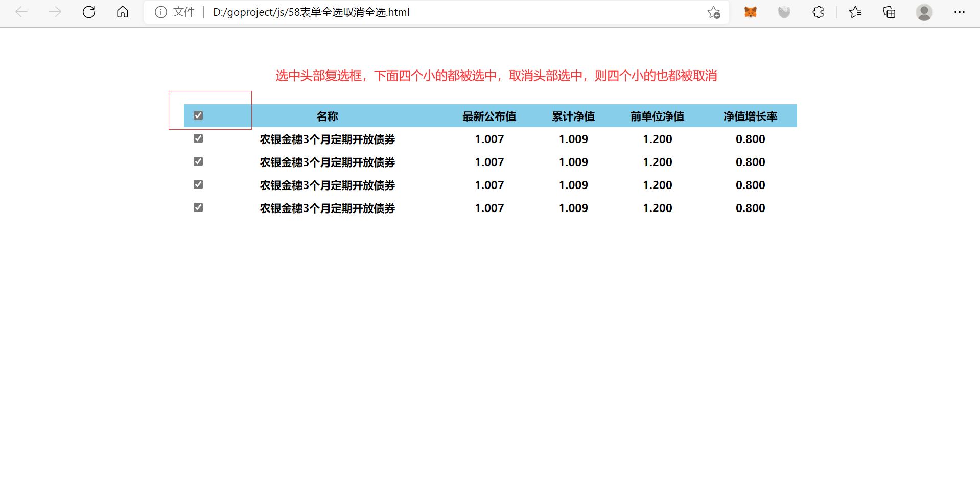Click second row fund name text
980x493 pixels.
pyautogui.click(x=328, y=162)
